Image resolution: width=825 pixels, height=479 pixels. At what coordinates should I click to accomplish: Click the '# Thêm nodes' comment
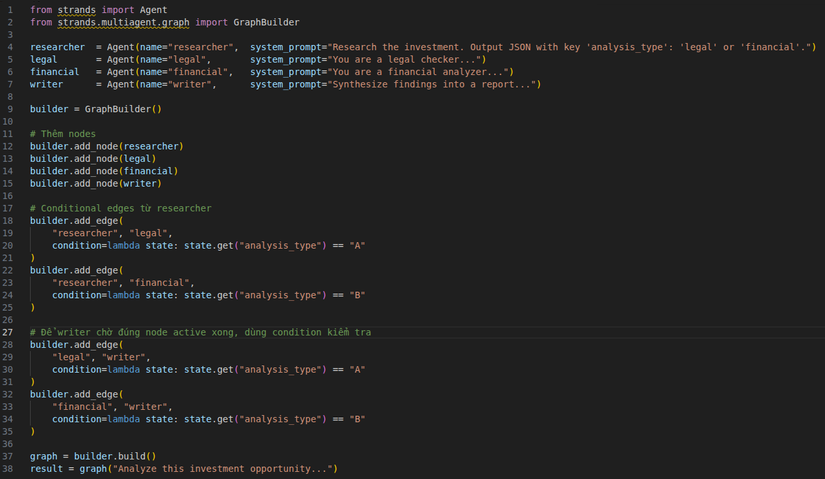tap(63, 134)
